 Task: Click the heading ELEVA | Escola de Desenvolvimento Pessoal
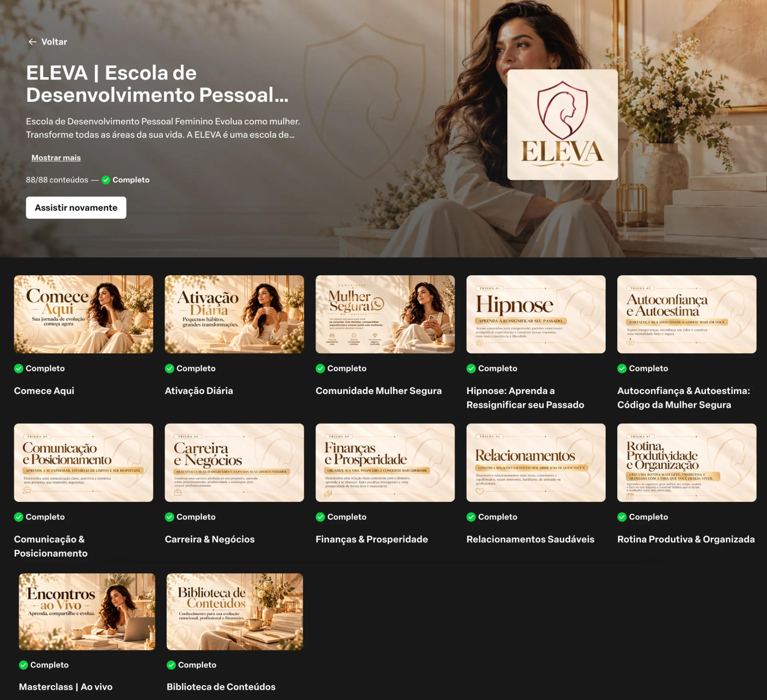click(x=157, y=84)
